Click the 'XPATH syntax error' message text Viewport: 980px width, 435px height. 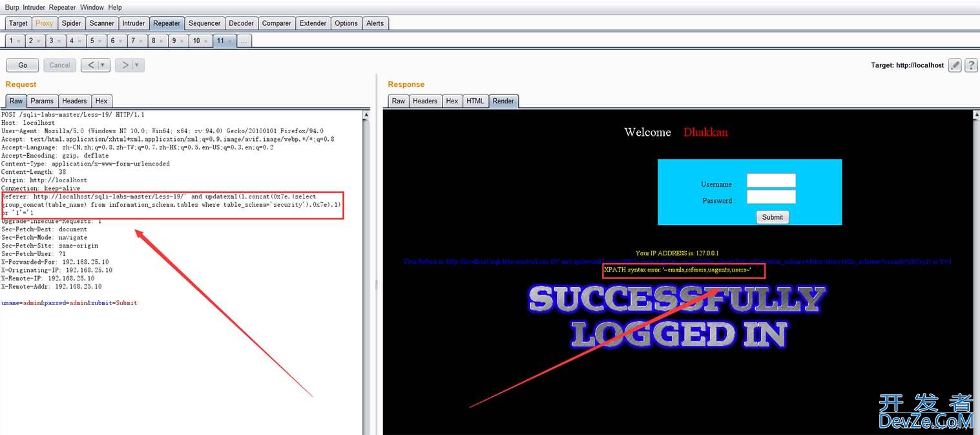(678, 270)
